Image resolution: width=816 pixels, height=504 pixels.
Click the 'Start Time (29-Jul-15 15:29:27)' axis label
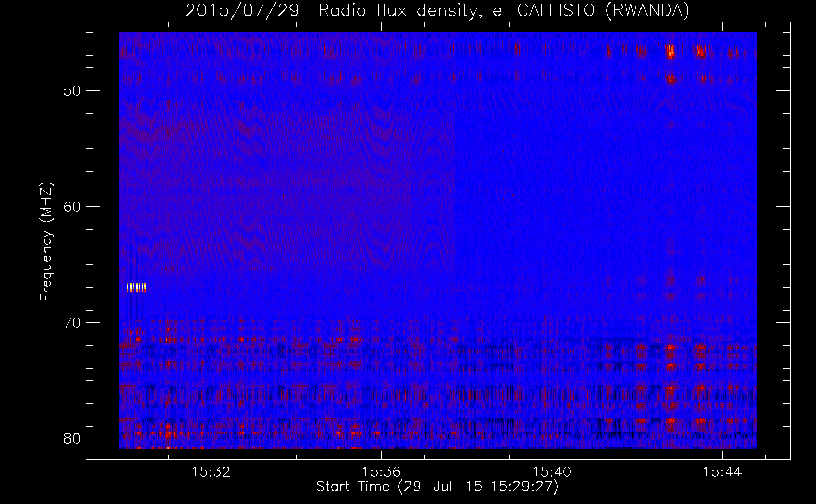coord(437,487)
